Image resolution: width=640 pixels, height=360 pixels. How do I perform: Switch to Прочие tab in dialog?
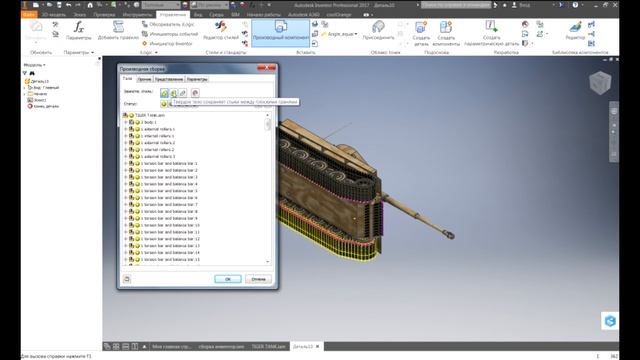click(x=144, y=79)
